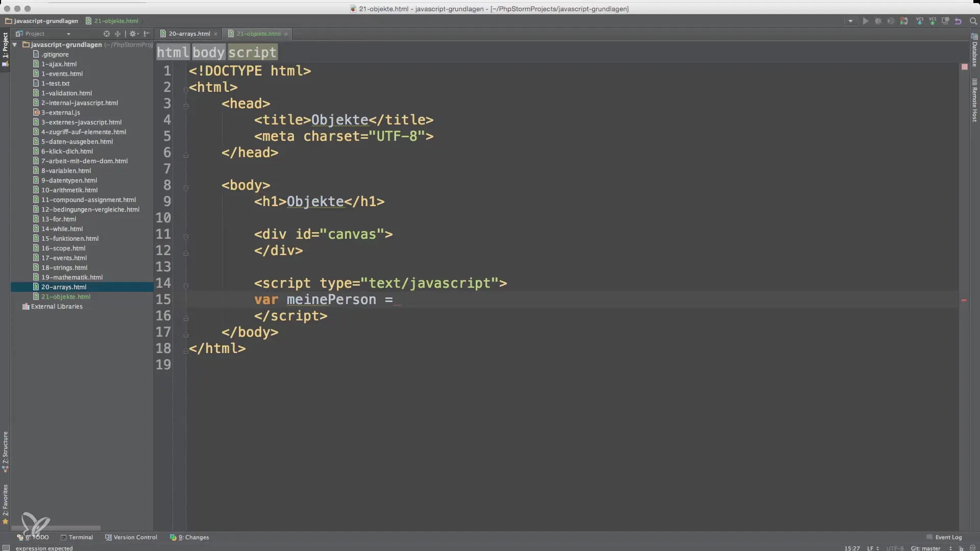Open Search Everywhere magnifier icon
980x551 pixels.
973,21
